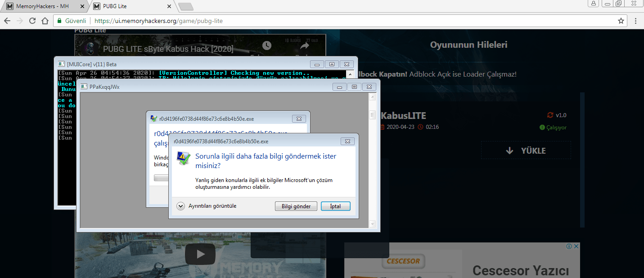644x278 pixels.
Task: Go back in browser history
Action: [7, 21]
